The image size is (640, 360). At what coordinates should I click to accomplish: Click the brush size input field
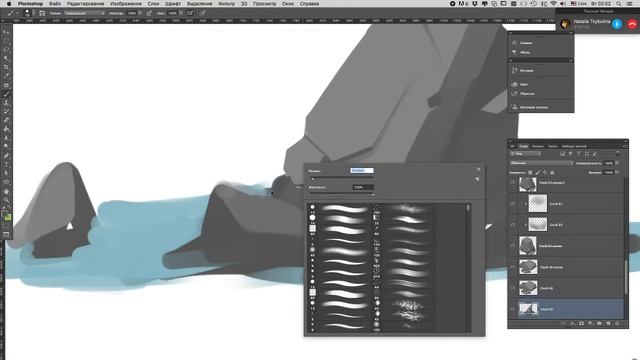(x=362, y=171)
